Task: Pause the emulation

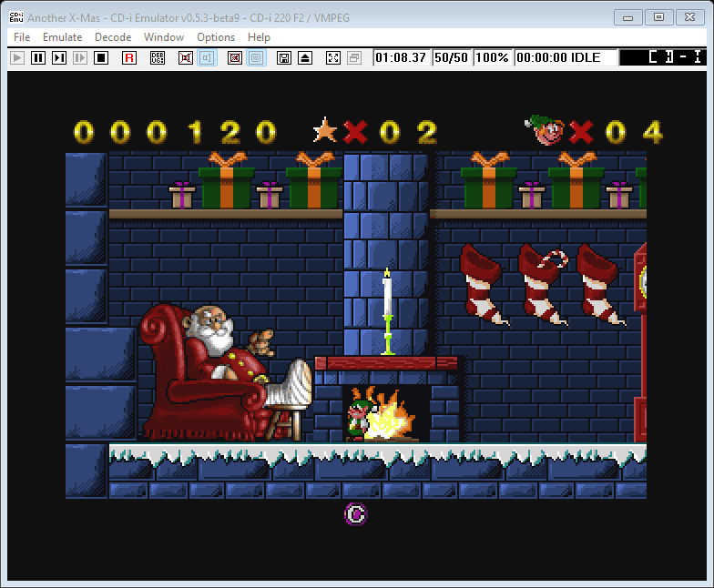Action: point(38,57)
